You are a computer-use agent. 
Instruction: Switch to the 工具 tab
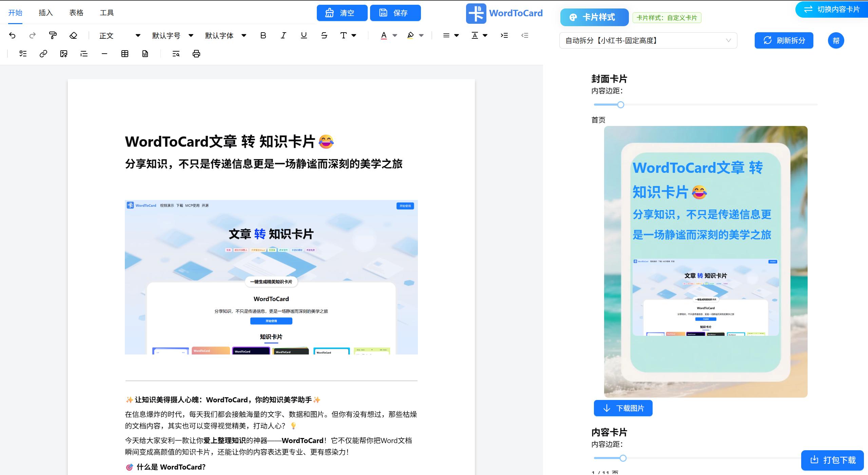(x=107, y=13)
